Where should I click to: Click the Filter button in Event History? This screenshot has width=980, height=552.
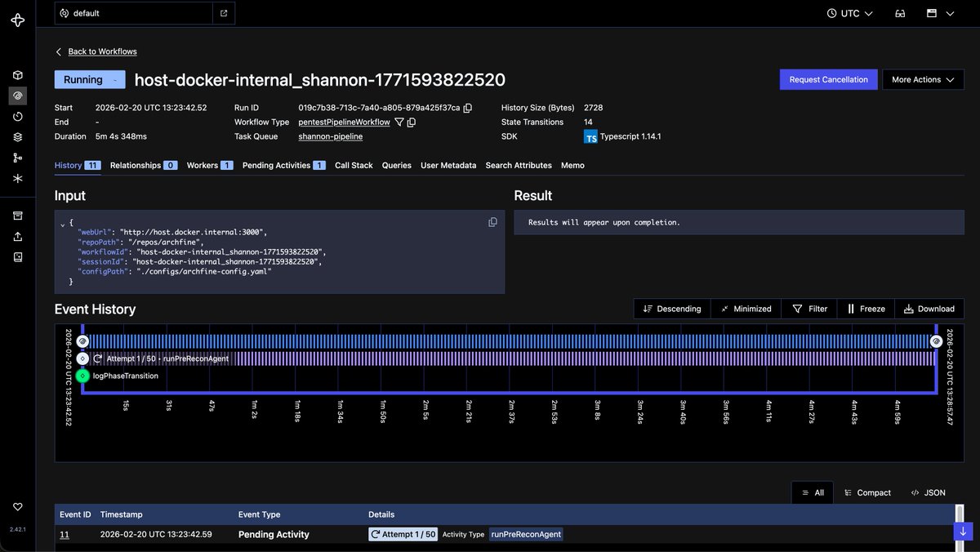(x=809, y=309)
